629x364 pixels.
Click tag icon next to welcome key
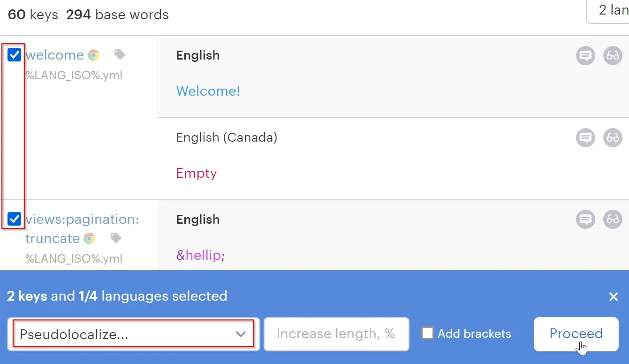pyautogui.click(x=120, y=55)
